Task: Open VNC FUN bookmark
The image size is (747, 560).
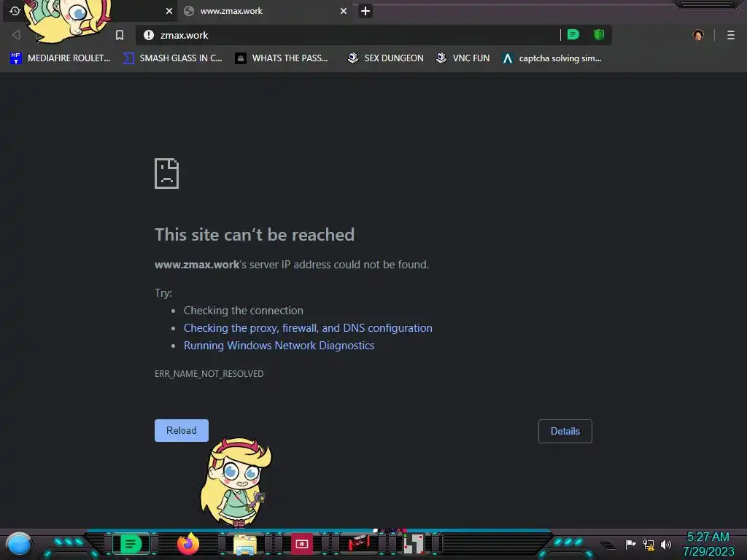Action: pyautogui.click(x=462, y=58)
